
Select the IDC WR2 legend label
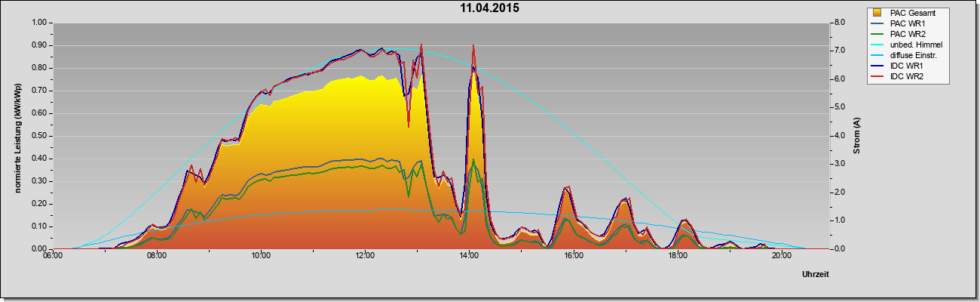[x=908, y=78]
